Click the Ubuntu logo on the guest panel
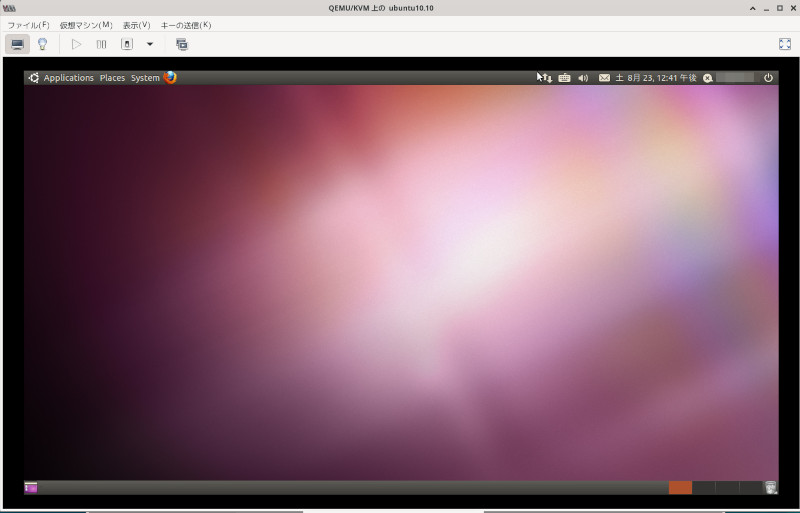This screenshot has height=513, width=800. (34, 78)
